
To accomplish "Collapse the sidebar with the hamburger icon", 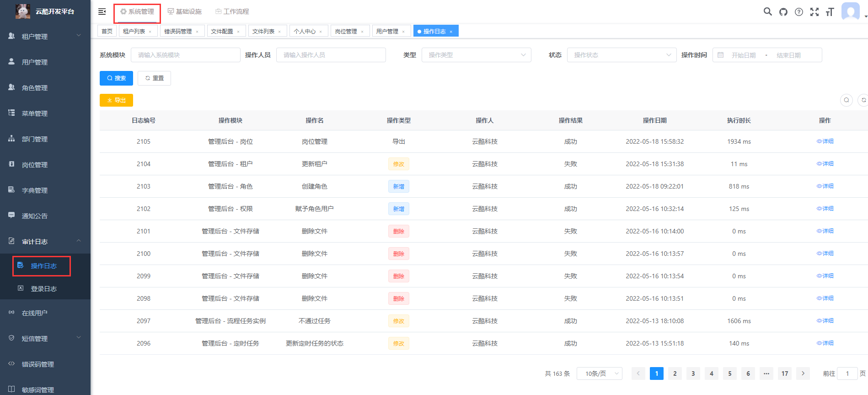I will click(102, 11).
